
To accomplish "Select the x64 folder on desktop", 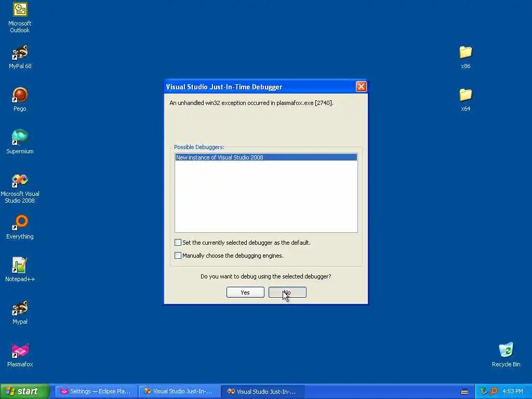I will (x=465, y=100).
